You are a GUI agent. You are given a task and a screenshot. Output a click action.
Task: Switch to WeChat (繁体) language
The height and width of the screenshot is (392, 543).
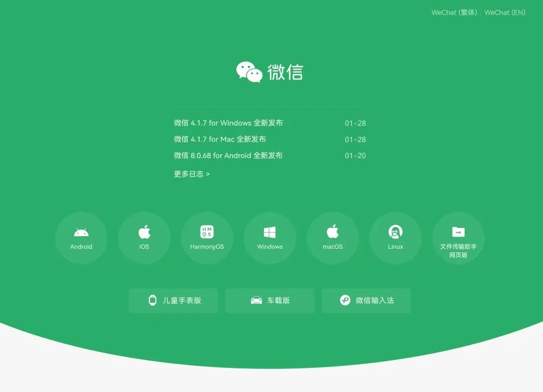[x=455, y=13]
